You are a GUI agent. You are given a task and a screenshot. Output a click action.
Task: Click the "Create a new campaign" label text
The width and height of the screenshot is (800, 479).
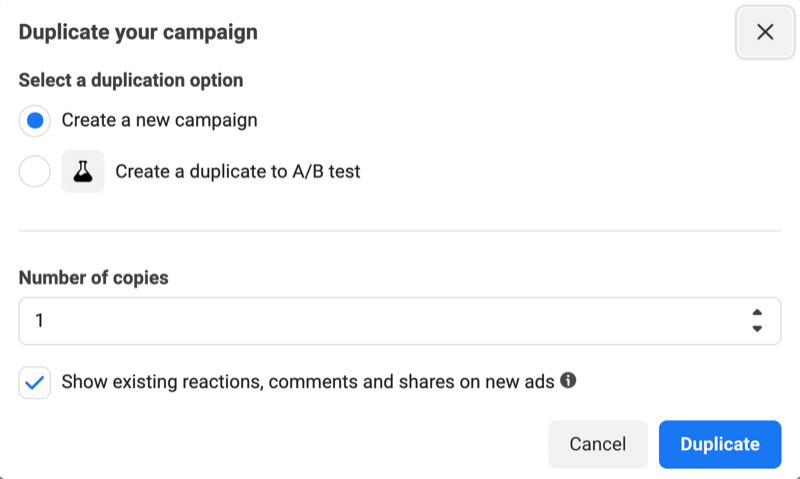160,120
